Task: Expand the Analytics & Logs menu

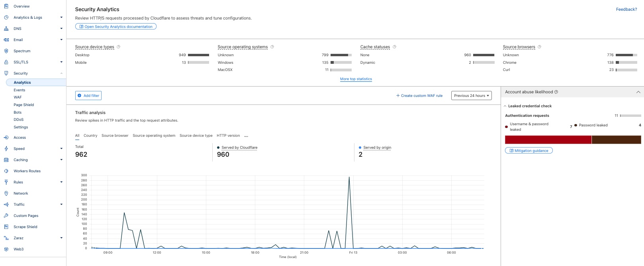Action: coord(61,18)
